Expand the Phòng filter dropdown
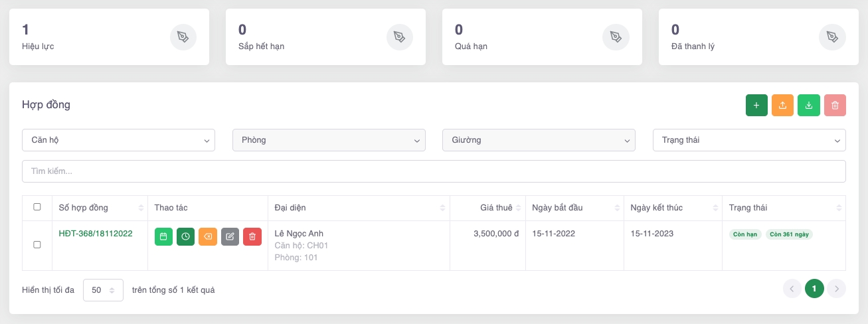 tap(329, 140)
